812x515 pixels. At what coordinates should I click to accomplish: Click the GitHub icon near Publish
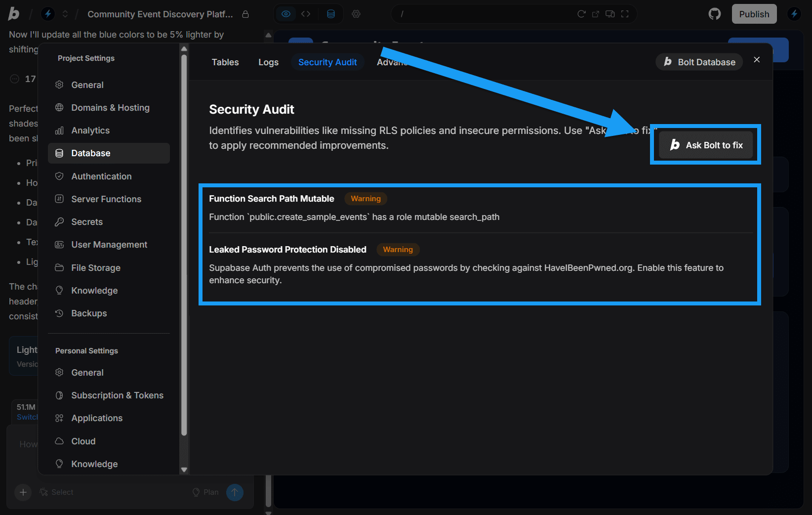(714, 14)
